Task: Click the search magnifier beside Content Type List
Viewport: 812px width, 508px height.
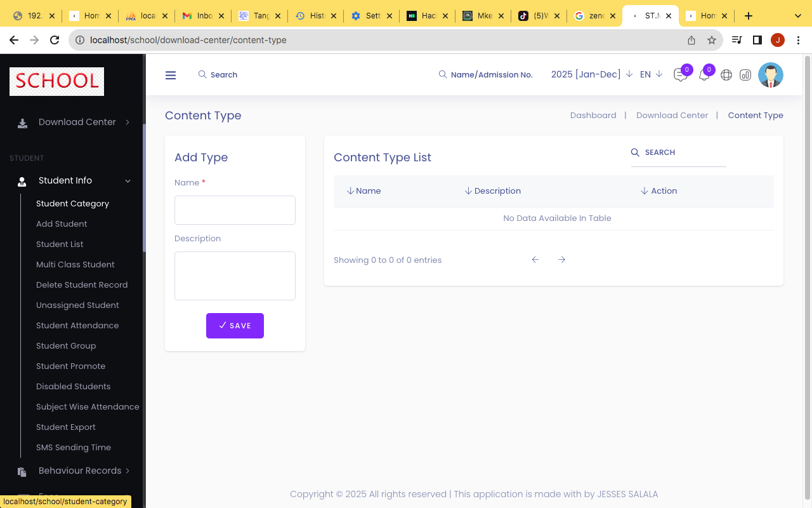Action: coord(635,152)
